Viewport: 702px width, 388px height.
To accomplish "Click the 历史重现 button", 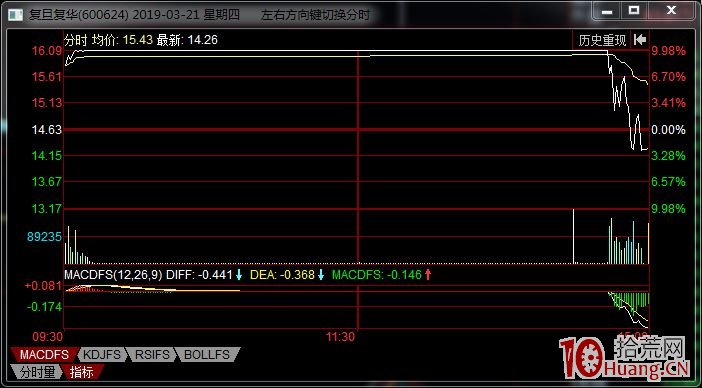I will click(x=602, y=40).
